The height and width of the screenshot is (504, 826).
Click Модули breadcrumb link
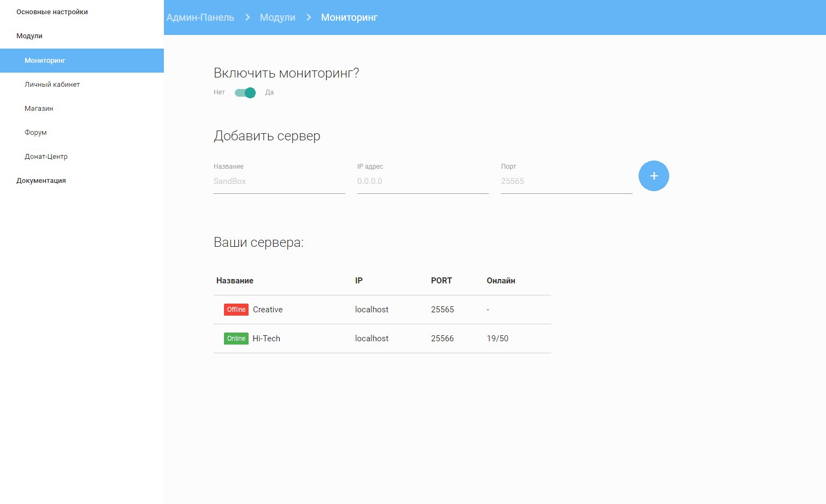278,17
